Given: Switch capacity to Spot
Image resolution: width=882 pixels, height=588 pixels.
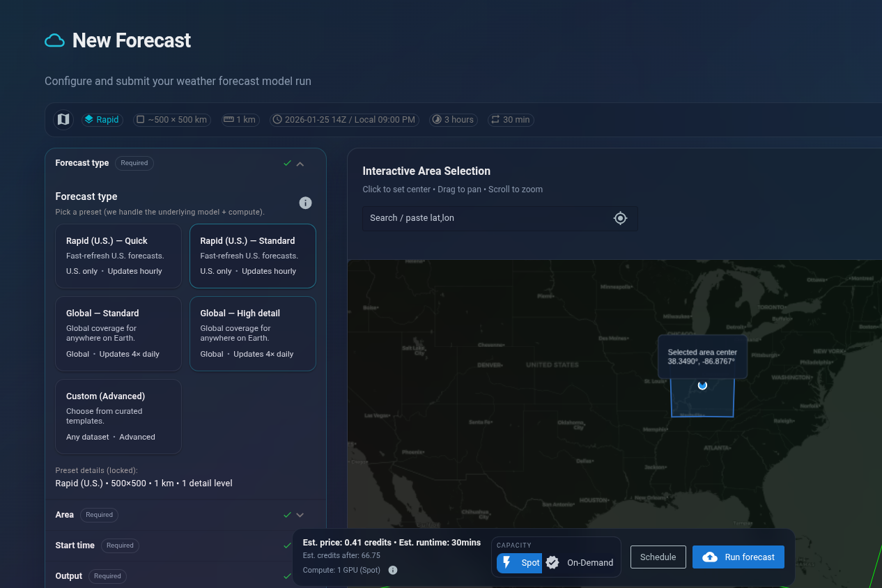Looking at the screenshot, I should [x=520, y=563].
